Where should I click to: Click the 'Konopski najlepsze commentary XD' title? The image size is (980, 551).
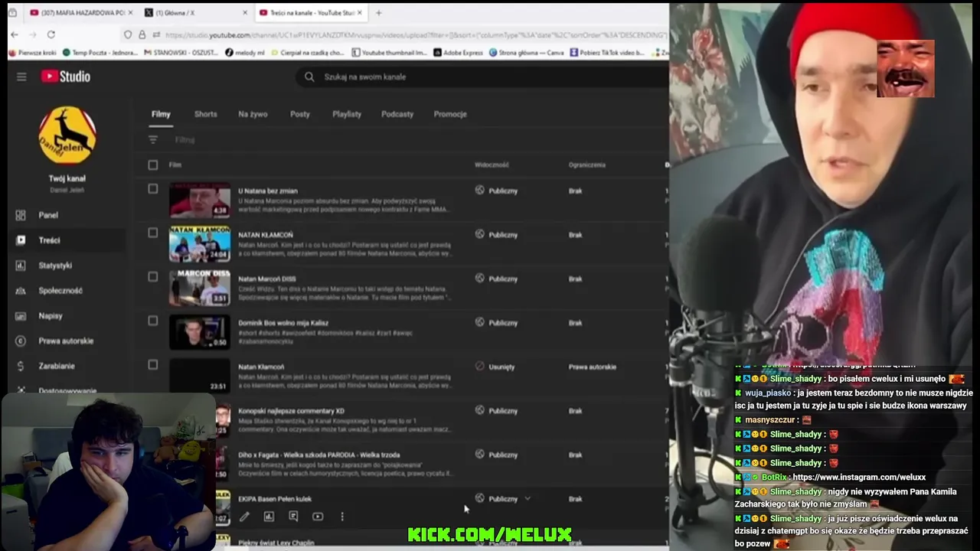pyautogui.click(x=291, y=411)
